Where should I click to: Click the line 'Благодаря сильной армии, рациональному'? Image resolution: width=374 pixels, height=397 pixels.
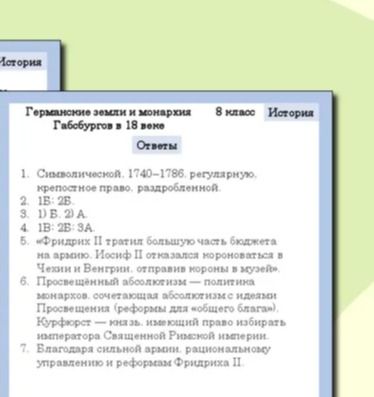coord(154,349)
